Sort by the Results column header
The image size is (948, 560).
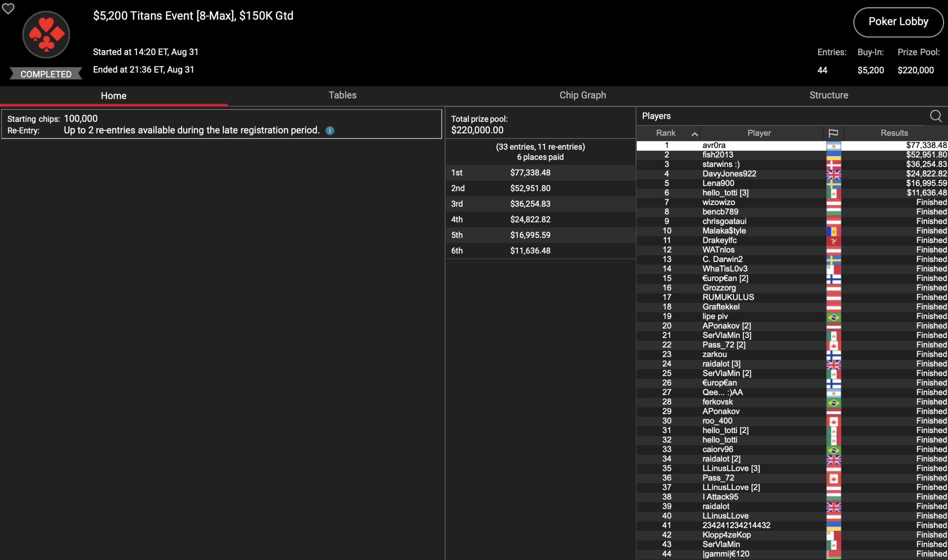pyautogui.click(x=894, y=133)
